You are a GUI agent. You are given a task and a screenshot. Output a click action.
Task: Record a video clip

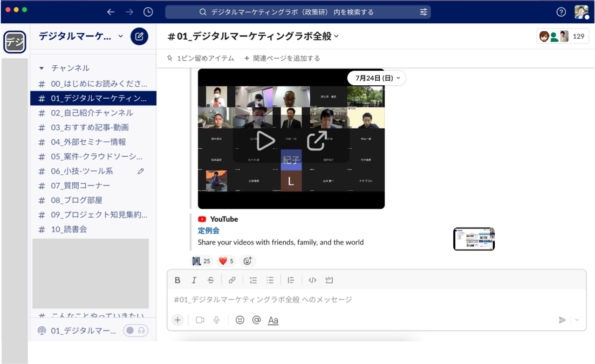200,320
